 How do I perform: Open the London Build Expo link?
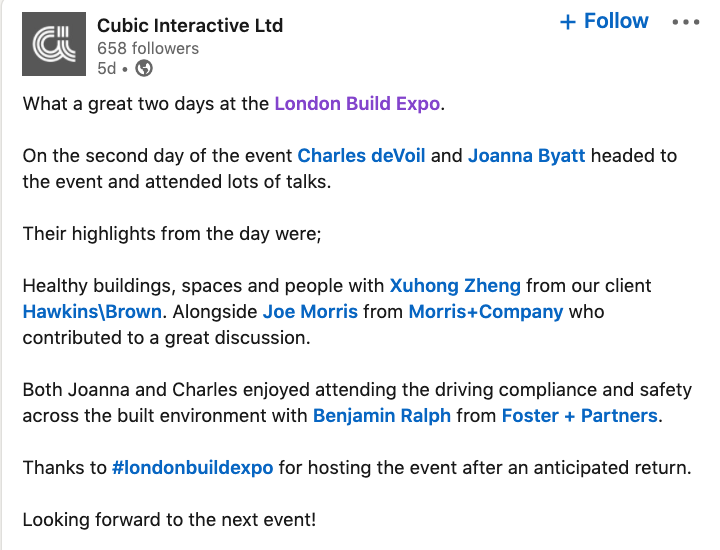coord(357,104)
